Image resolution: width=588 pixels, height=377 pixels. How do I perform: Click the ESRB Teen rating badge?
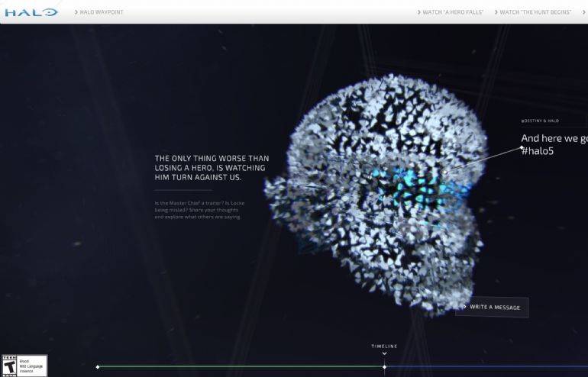point(24,366)
